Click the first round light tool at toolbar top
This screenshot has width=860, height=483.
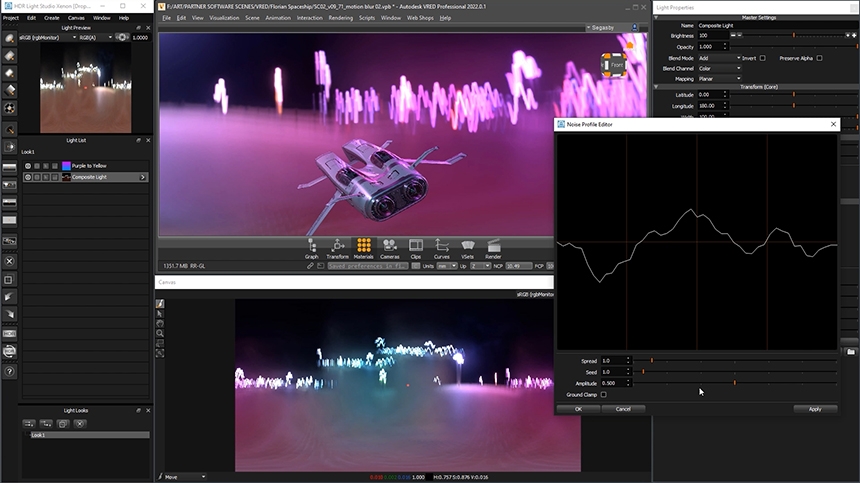(x=9, y=38)
